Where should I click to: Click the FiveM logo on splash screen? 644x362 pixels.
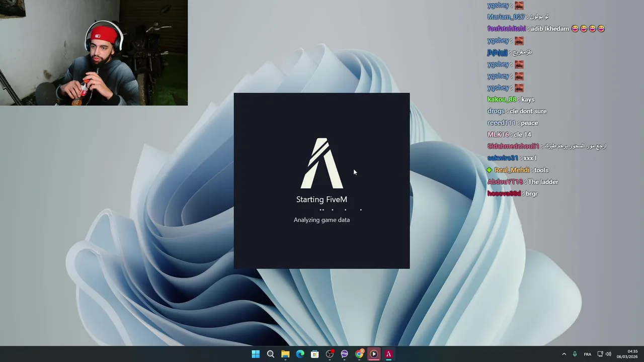pyautogui.click(x=322, y=163)
